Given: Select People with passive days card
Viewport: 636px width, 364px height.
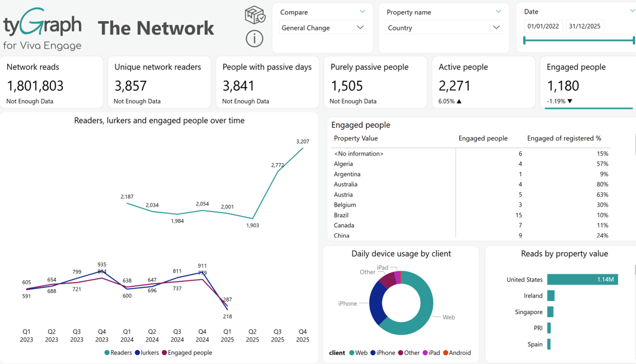Looking at the screenshot, I should [267, 83].
